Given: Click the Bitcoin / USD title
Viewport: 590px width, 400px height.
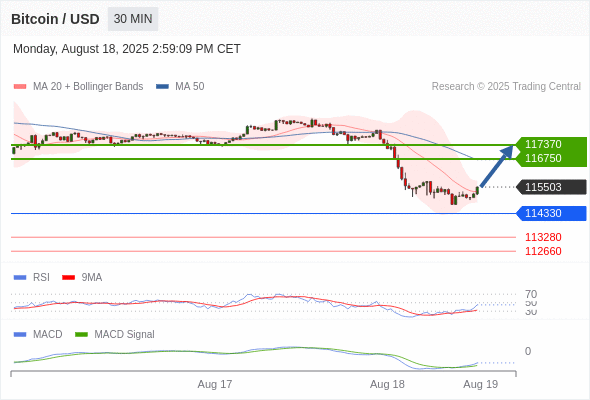Looking at the screenshot, I should (x=55, y=19).
